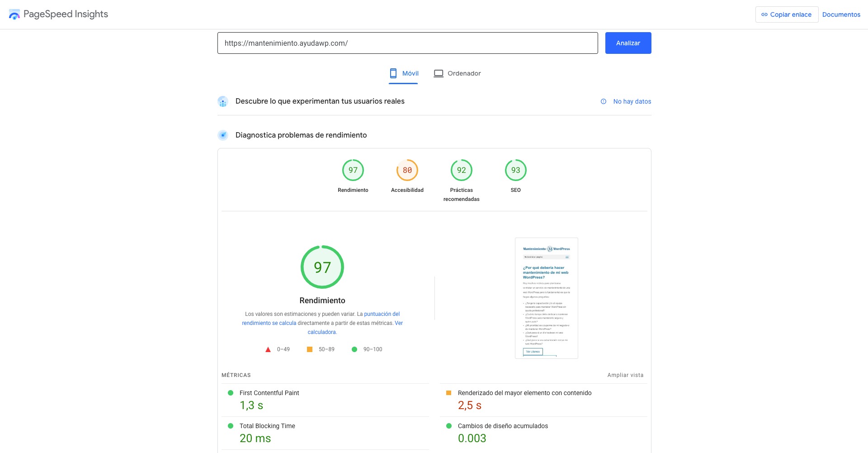This screenshot has width=868, height=453.
Task: Select the Prácticas recomendadas 92 gauge
Action: [462, 170]
